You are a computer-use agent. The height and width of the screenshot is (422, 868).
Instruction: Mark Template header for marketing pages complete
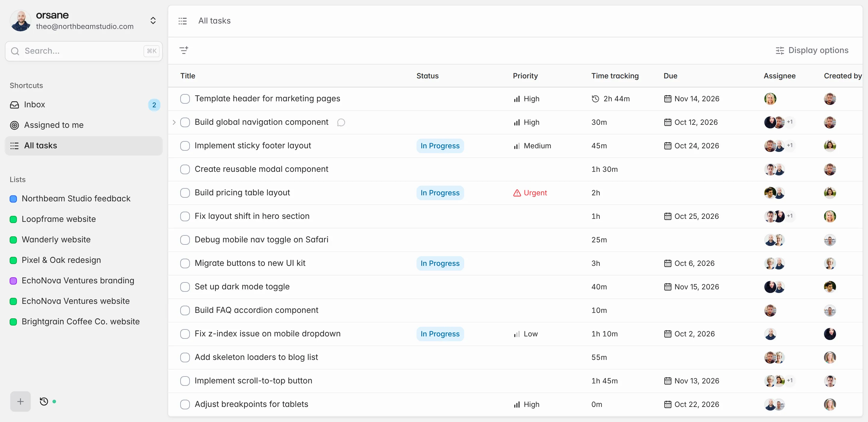185,99
